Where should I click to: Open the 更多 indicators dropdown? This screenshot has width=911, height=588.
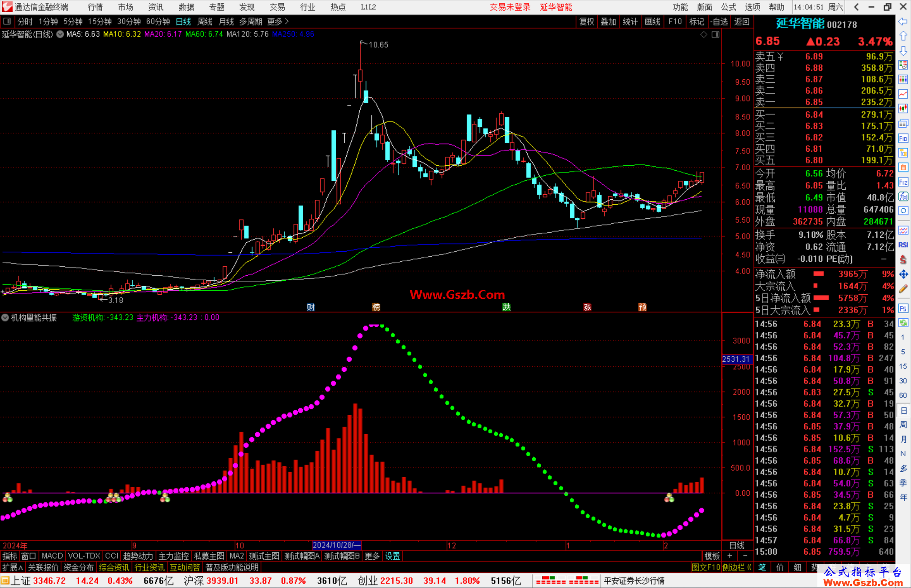pos(372,556)
